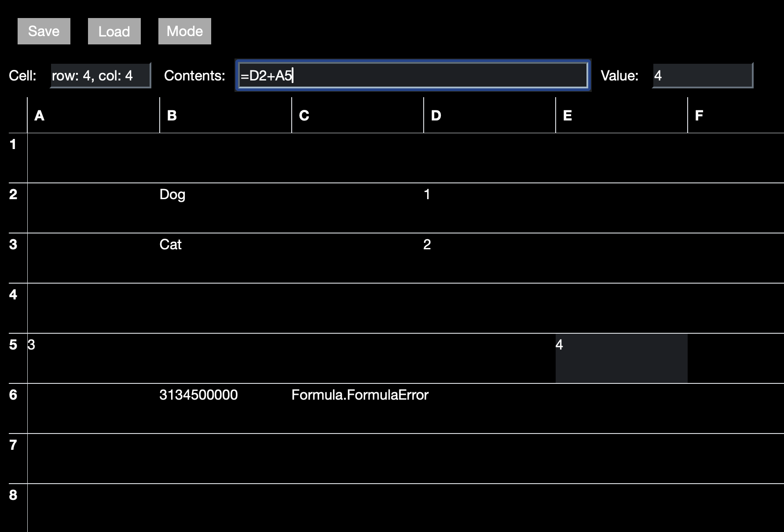
Task: Click the Contents formula input field
Action: (x=413, y=75)
